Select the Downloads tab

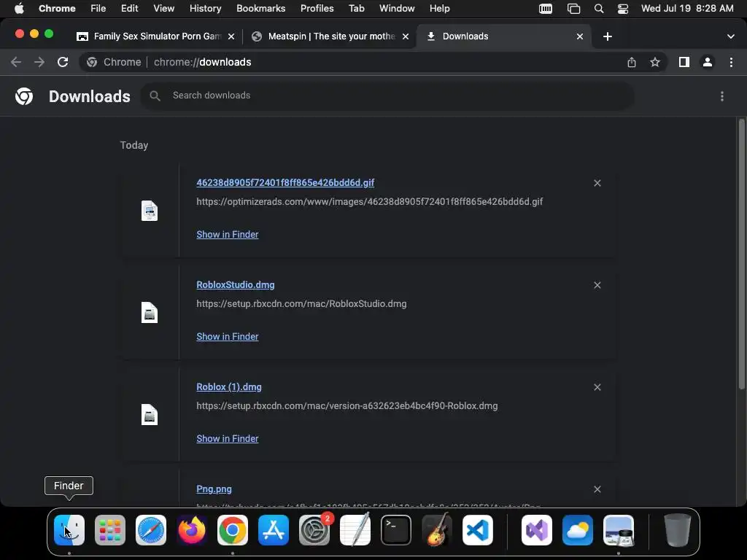tap(504, 36)
